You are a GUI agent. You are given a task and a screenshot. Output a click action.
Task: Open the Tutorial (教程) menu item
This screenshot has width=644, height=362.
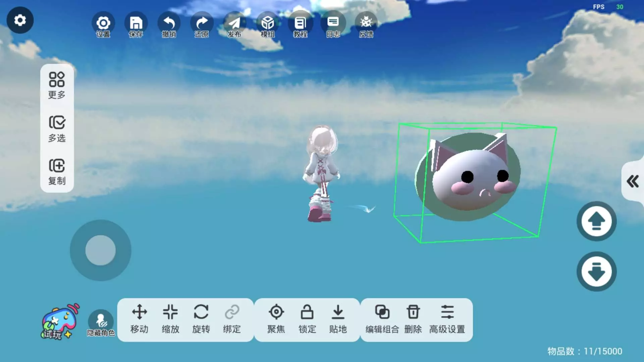point(300,26)
